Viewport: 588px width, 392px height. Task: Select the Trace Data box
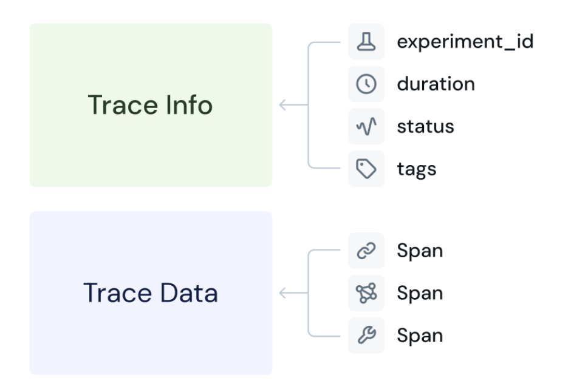[x=150, y=293]
